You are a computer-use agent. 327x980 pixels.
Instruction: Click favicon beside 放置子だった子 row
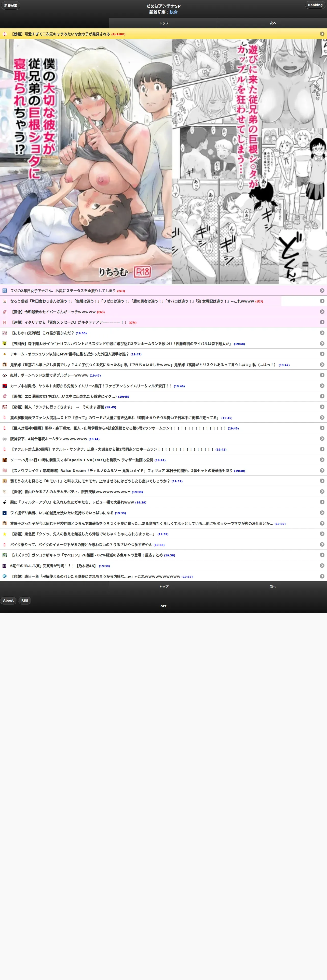point(5,524)
